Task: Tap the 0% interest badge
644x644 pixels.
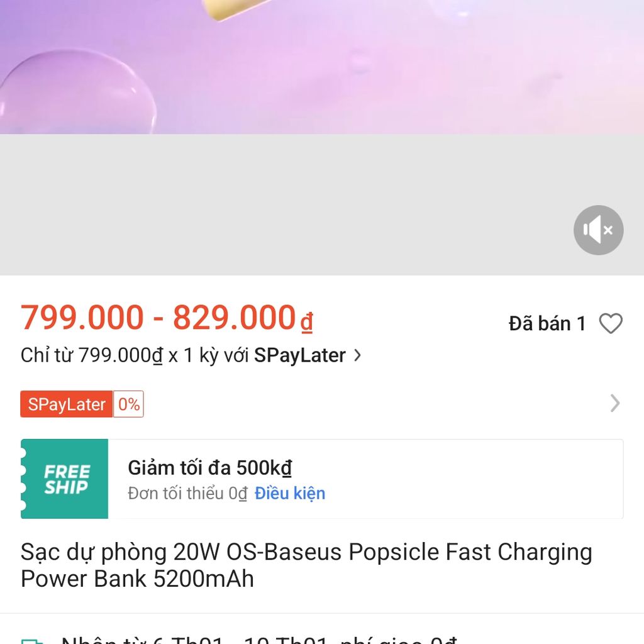Action: click(x=128, y=404)
